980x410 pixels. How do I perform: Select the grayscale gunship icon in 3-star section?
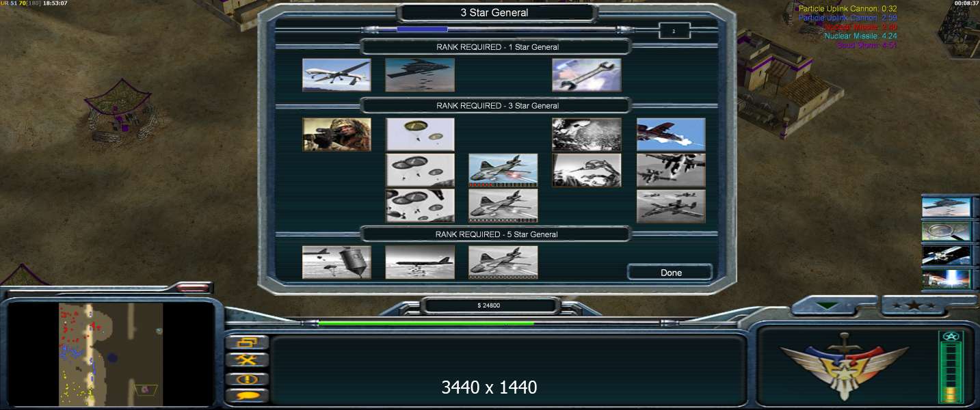click(x=503, y=206)
